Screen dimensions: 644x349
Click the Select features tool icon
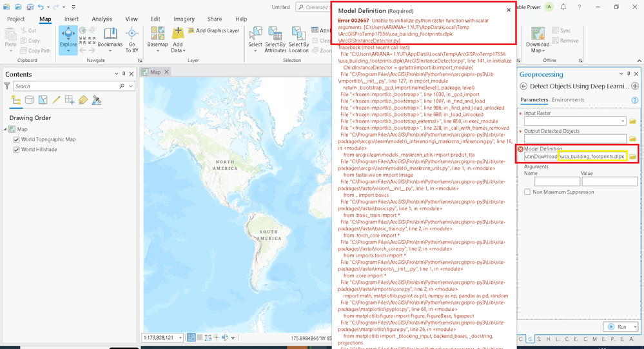pos(255,34)
